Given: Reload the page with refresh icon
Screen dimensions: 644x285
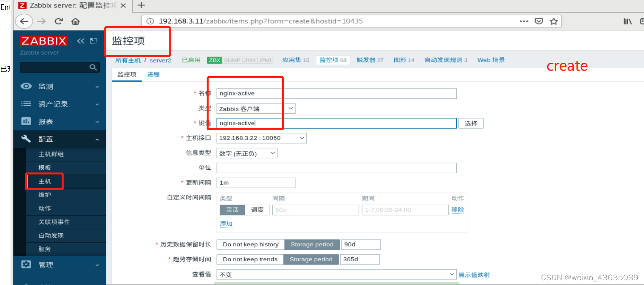Looking at the screenshot, I should click(58, 21).
